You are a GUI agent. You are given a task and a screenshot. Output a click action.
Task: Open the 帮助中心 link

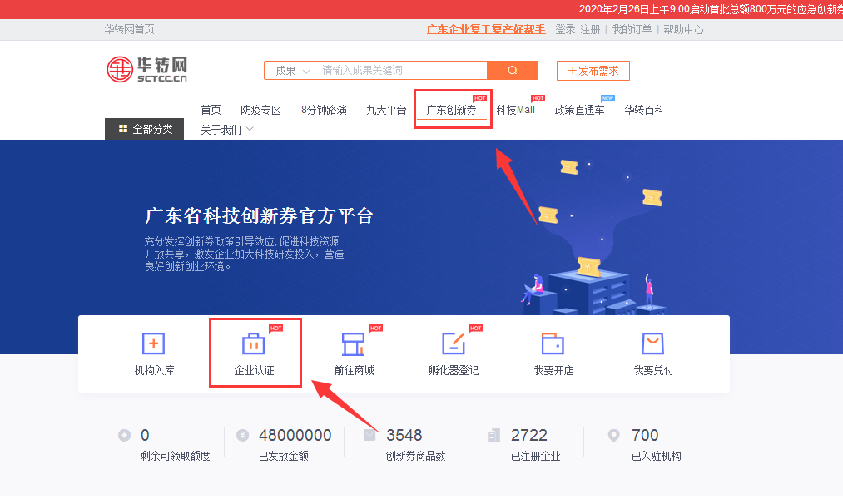(683, 29)
